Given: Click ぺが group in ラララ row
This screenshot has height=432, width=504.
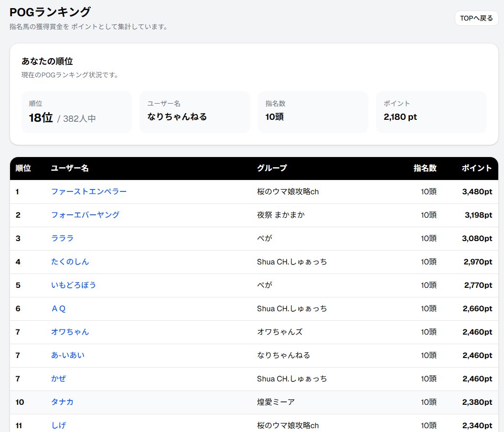Looking at the screenshot, I should coord(265,238).
